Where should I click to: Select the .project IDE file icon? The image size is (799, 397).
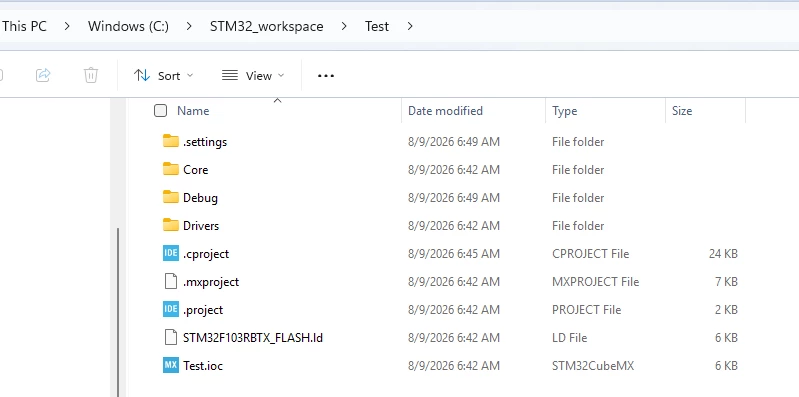click(x=171, y=309)
